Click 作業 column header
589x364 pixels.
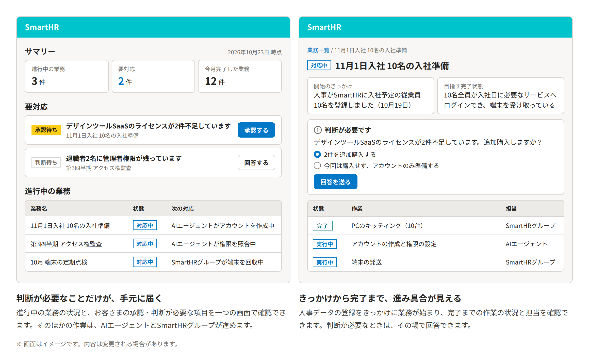pyautogui.click(x=357, y=209)
